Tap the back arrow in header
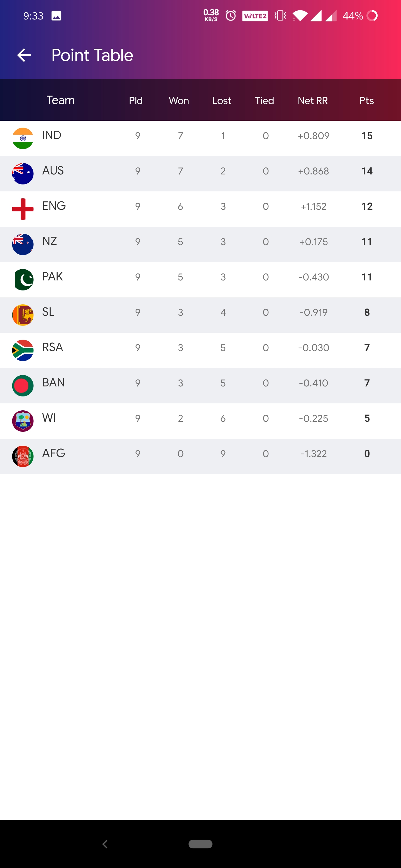The width and height of the screenshot is (401, 868). coord(24,55)
